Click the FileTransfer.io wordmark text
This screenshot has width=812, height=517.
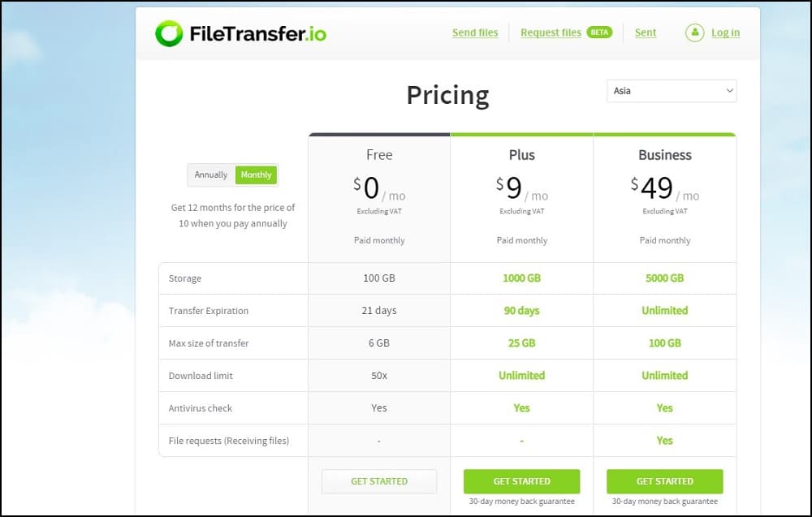(x=258, y=33)
